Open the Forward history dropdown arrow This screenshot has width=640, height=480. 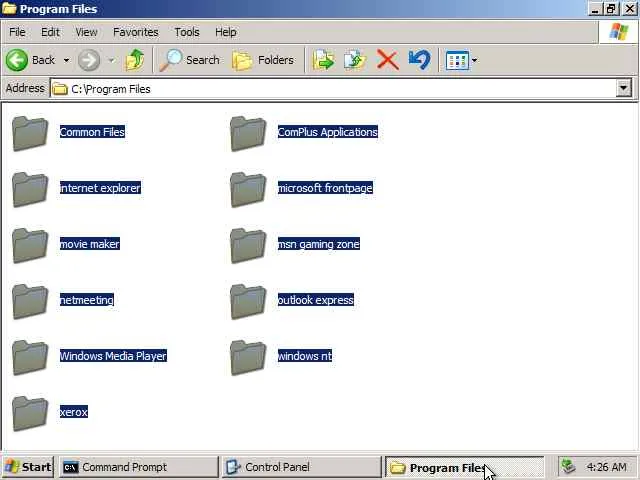[x=111, y=60]
